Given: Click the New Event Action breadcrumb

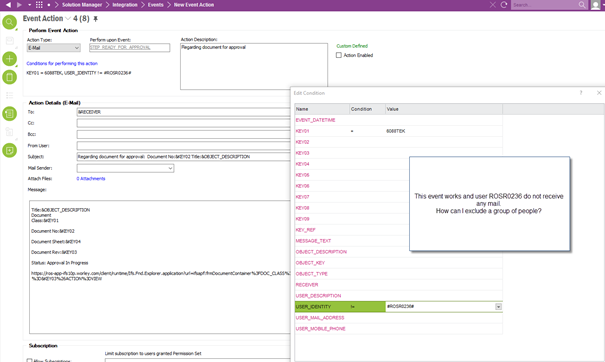Looking at the screenshot, I should click(194, 5).
